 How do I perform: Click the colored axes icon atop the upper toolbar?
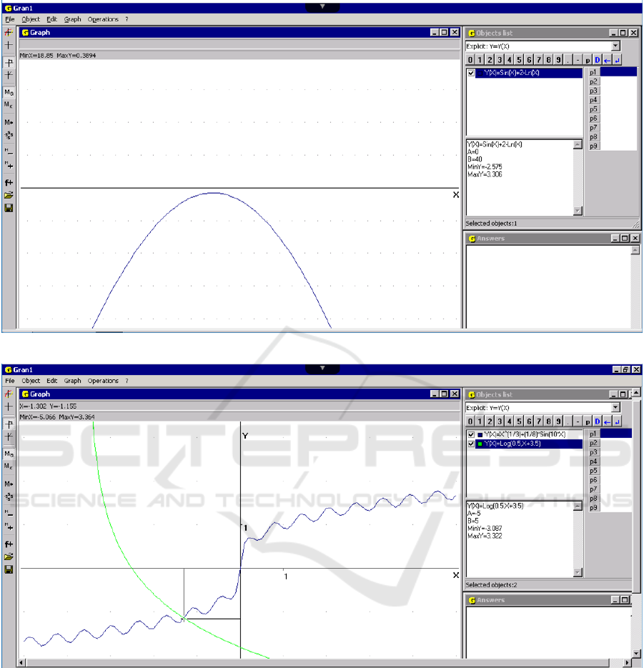point(9,33)
